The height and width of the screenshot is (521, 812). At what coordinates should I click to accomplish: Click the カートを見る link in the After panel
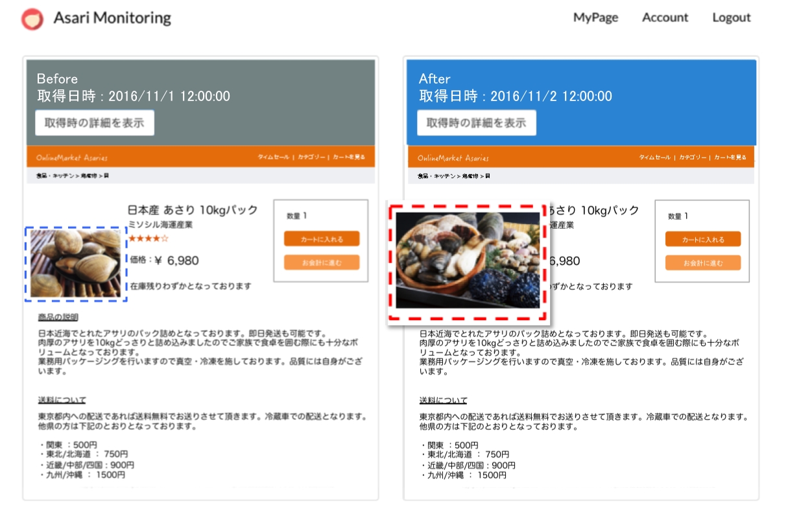(x=730, y=157)
